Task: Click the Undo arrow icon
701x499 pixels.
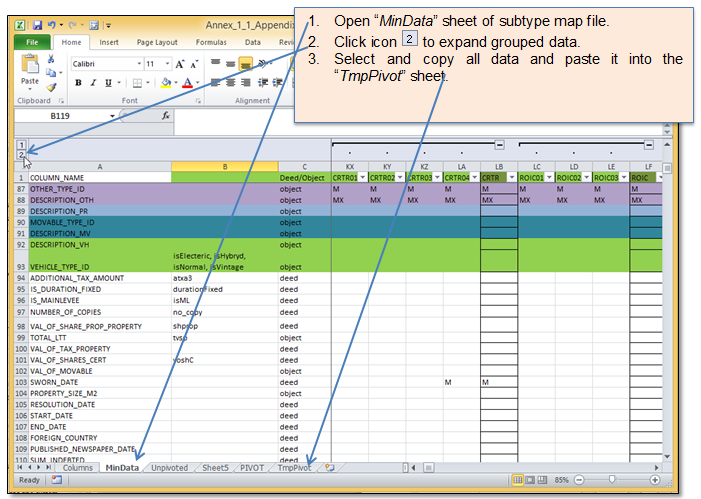Action: [x=53, y=23]
